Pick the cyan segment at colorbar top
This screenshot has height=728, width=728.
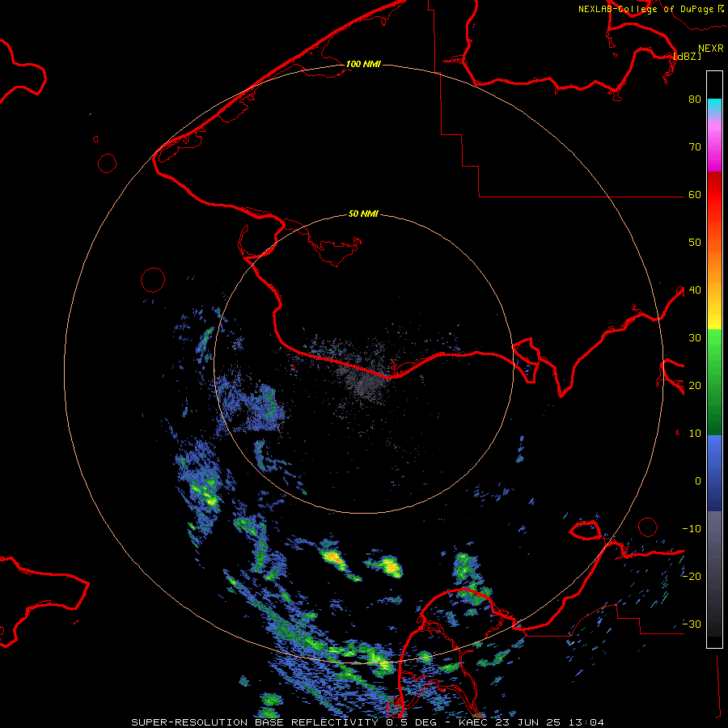(714, 106)
